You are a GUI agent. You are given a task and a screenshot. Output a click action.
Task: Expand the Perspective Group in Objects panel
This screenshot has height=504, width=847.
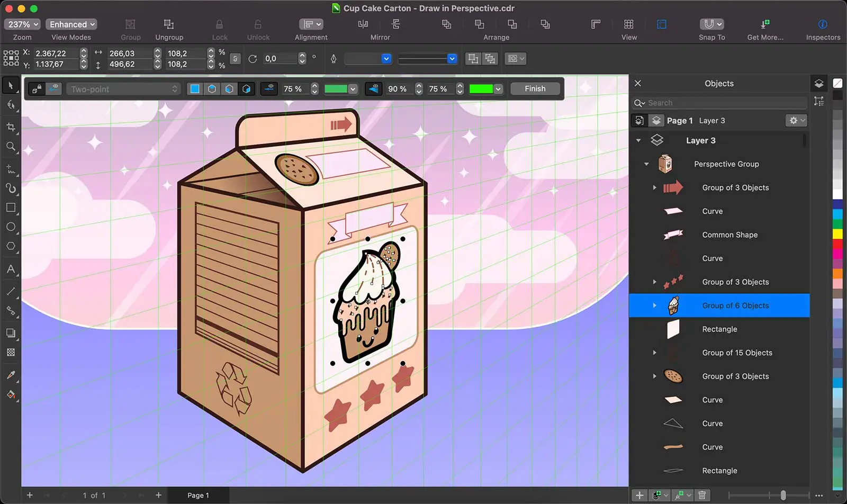(646, 164)
